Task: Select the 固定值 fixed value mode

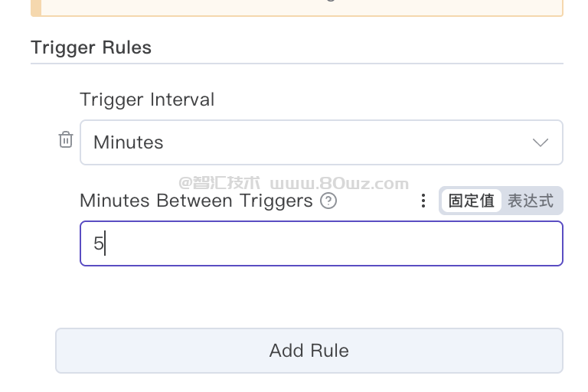Action: pos(471,201)
